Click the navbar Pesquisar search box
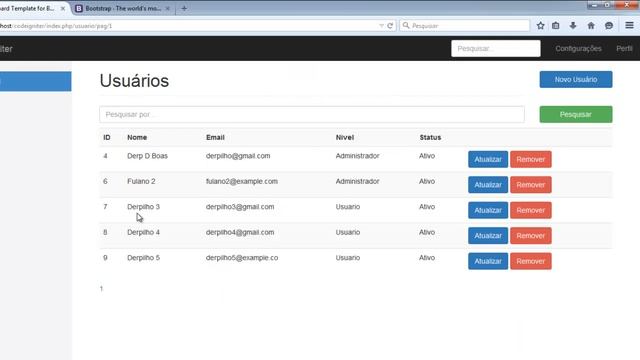 click(x=496, y=49)
